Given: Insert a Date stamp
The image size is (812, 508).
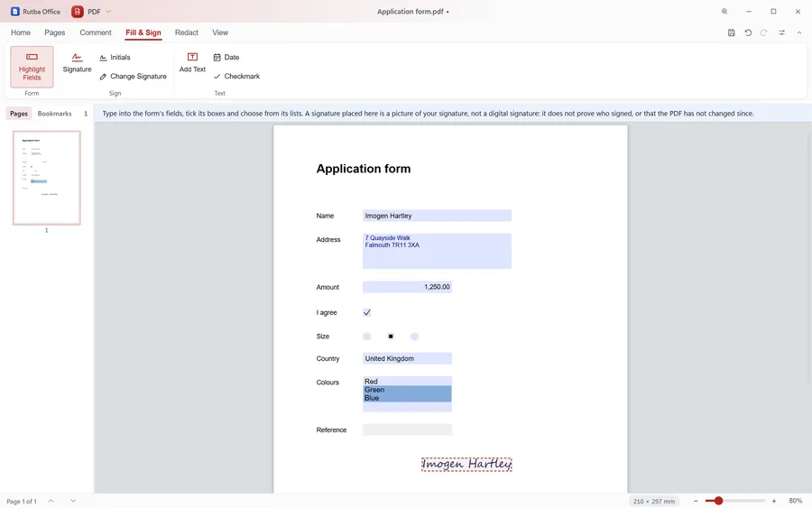Looking at the screenshot, I should tap(226, 58).
